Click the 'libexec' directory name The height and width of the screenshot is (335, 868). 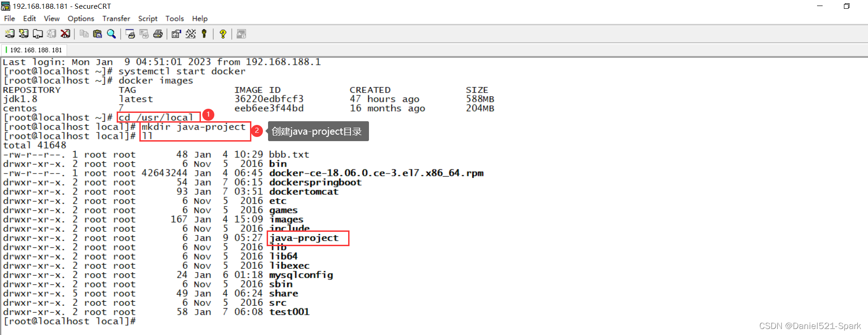(290, 266)
